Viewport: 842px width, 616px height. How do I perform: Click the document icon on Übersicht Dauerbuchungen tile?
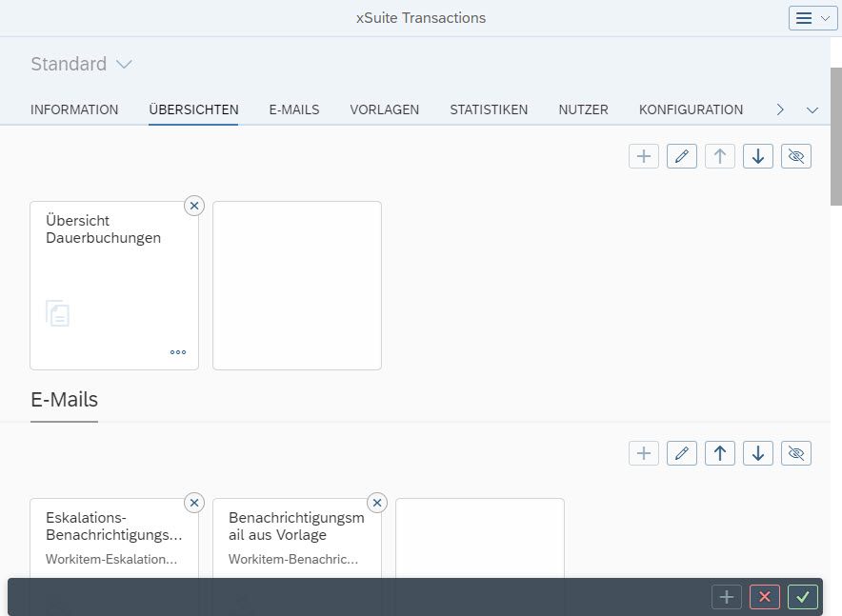(57, 313)
